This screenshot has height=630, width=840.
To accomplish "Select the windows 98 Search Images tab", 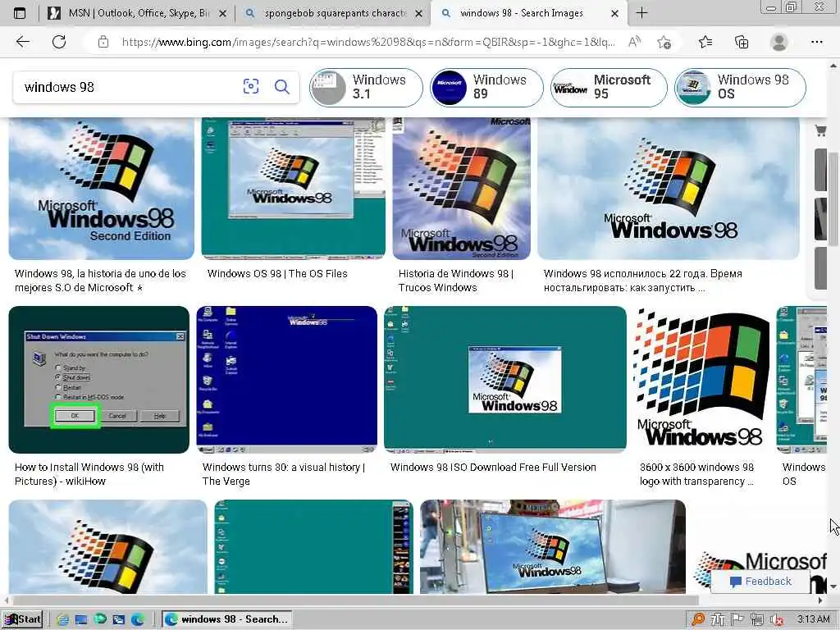I will pyautogui.click(x=527, y=13).
